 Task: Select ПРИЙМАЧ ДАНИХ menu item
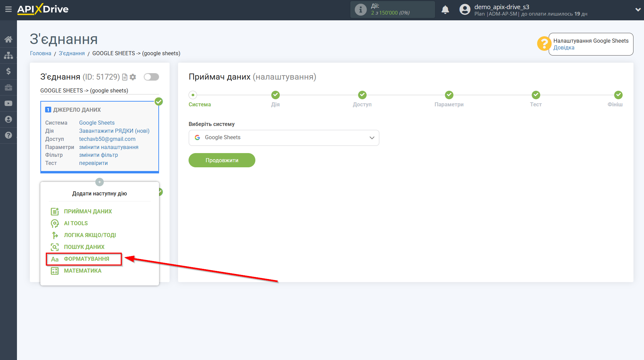click(x=87, y=212)
